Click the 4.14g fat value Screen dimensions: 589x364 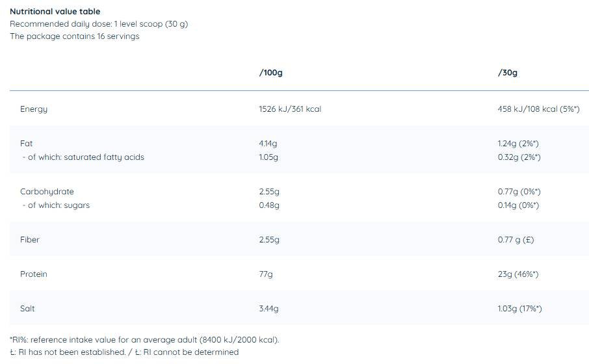coord(268,144)
